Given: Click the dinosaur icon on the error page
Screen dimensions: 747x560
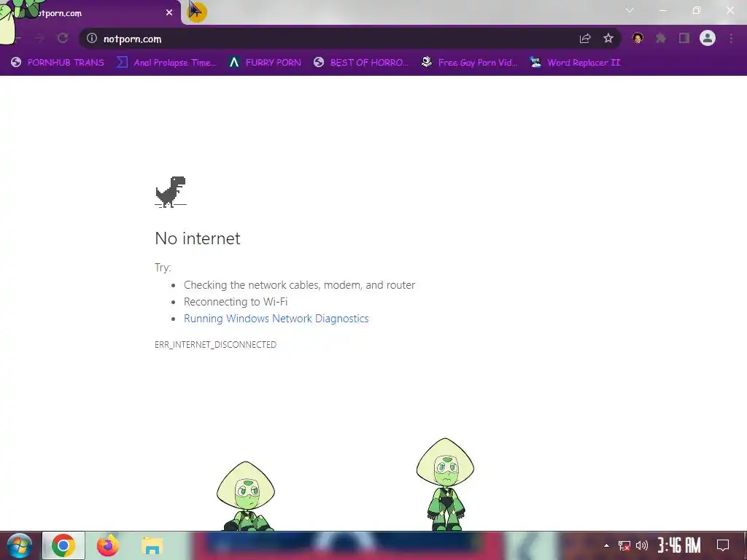Looking at the screenshot, I should coord(171,192).
